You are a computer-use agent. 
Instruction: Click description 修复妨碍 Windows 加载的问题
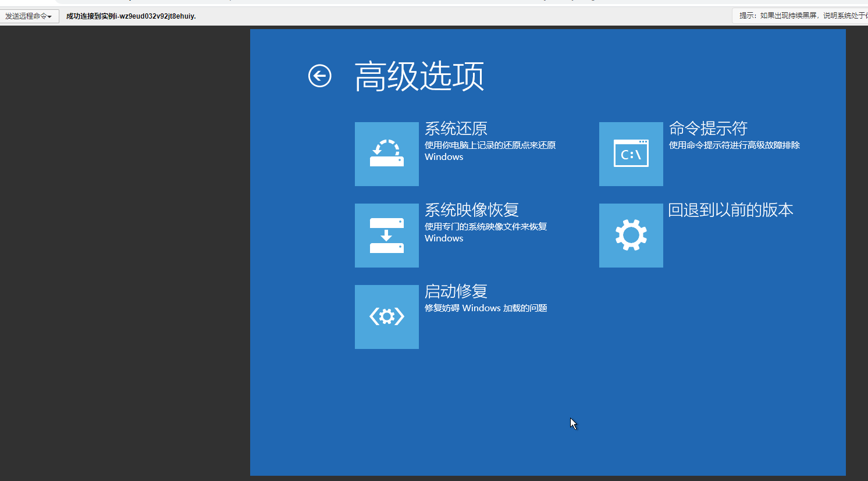click(x=486, y=308)
